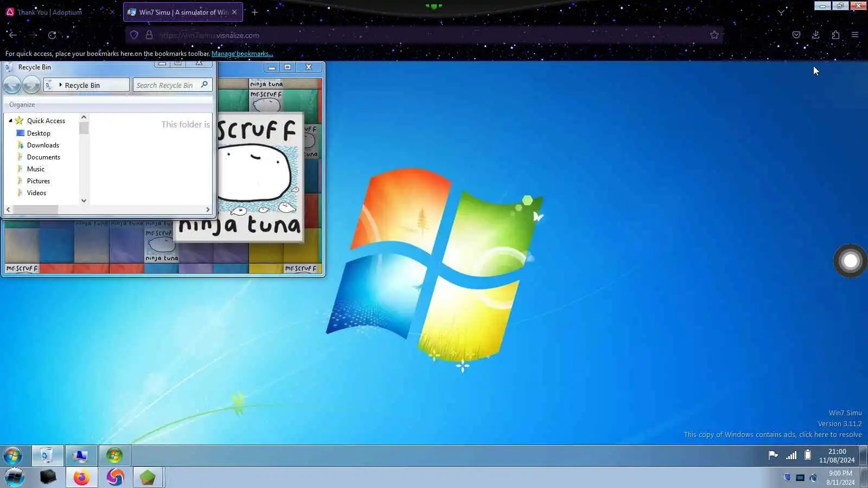Screen dimensions: 868x488
Task: Open browser extensions puzzle icon
Action: [835, 35]
